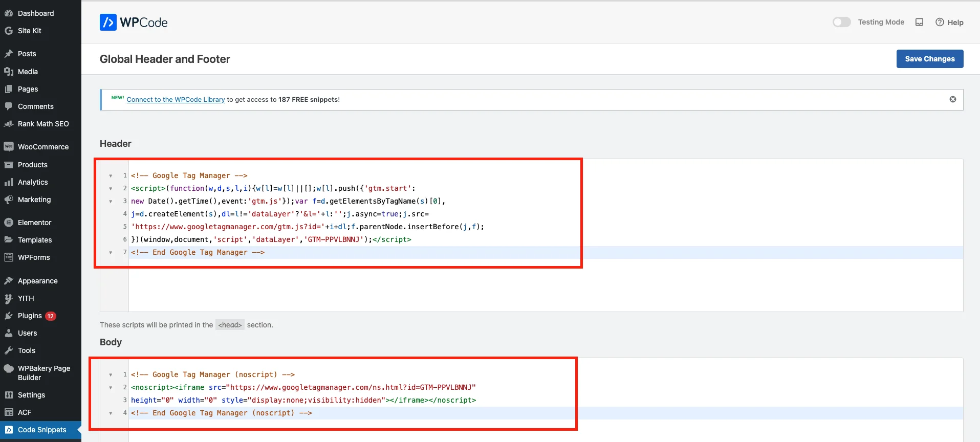Open the Help button
Image resolution: width=980 pixels, height=442 pixels.
click(949, 22)
